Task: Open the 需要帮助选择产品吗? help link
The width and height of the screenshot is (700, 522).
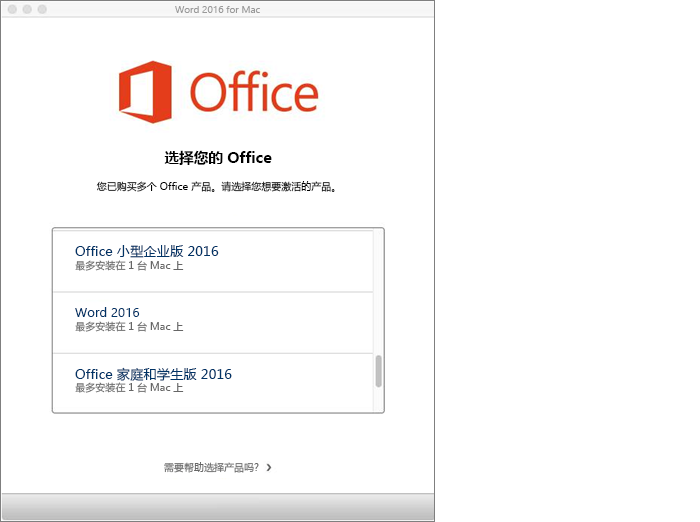Action: [211, 467]
